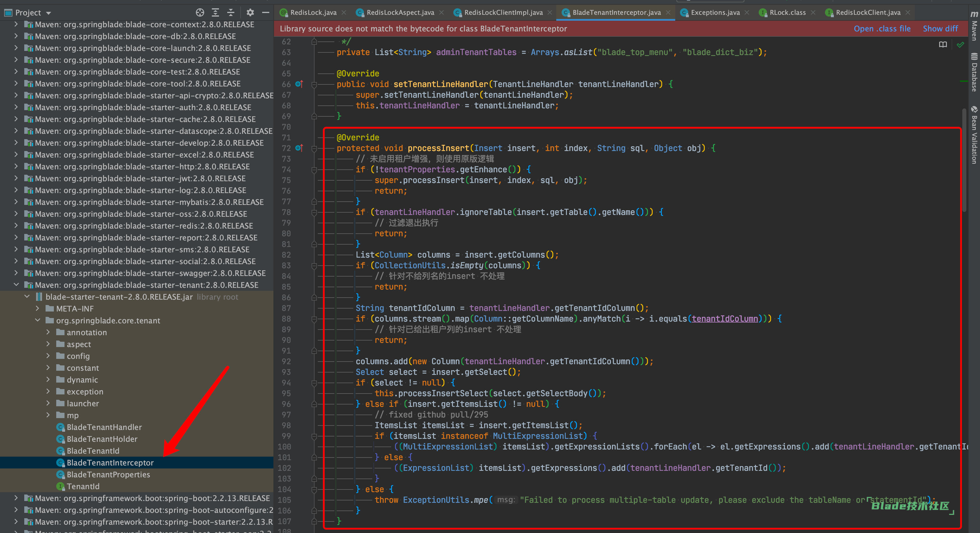This screenshot has height=533, width=980.
Task: Collapse setTenantLineHandler fold at line 66
Action: pyautogui.click(x=314, y=84)
